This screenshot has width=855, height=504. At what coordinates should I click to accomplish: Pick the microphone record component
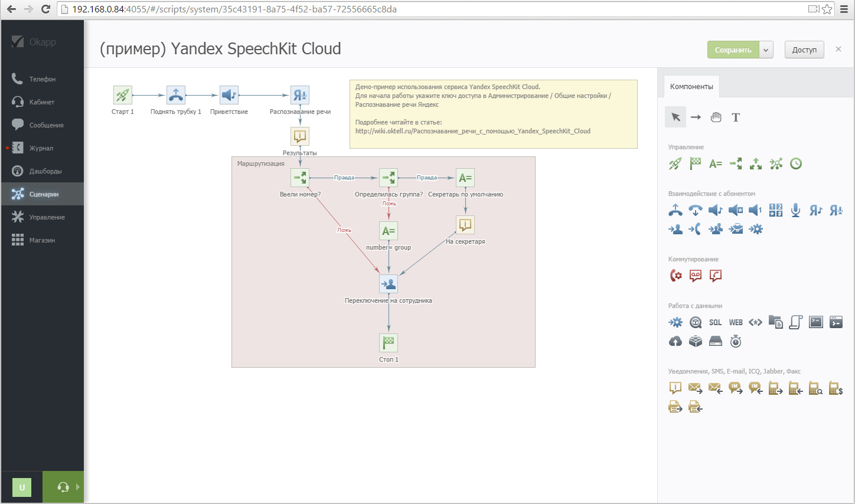(x=795, y=210)
